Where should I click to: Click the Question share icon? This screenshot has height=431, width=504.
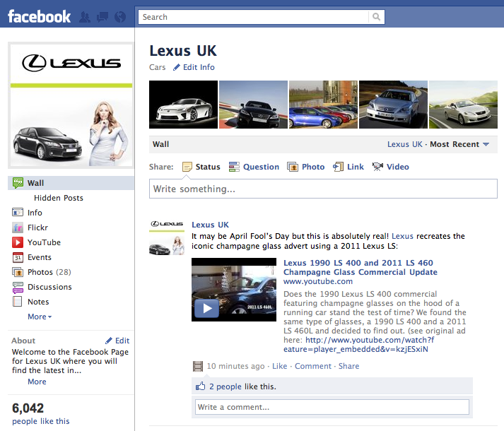coord(234,167)
